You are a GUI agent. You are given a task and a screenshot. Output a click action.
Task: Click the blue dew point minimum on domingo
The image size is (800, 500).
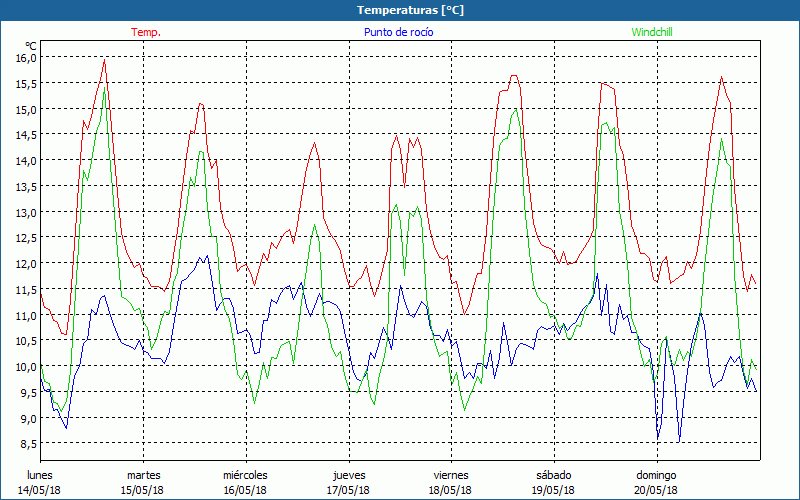679,441
